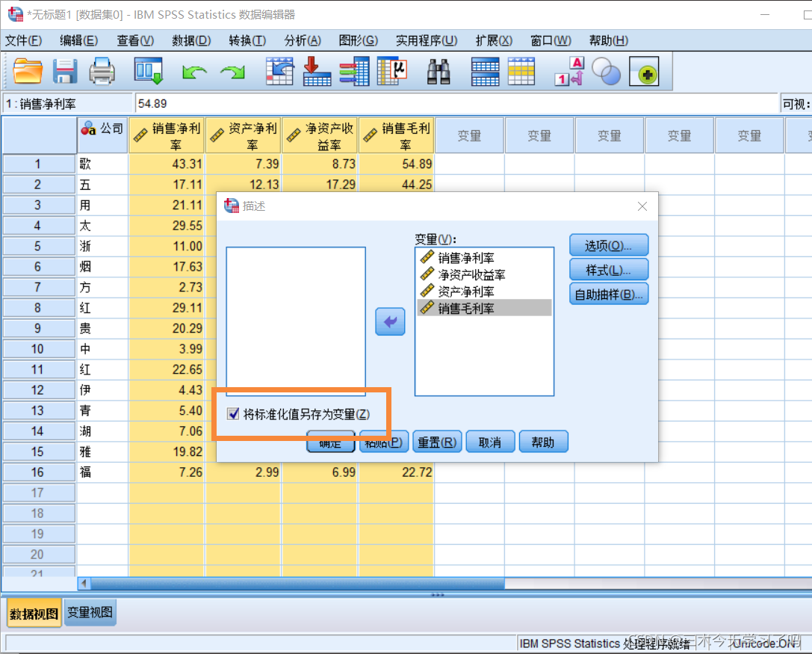This screenshot has height=654, width=812.
Task: Click the Use Variable Sets circles icon
Action: coord(606,72)
